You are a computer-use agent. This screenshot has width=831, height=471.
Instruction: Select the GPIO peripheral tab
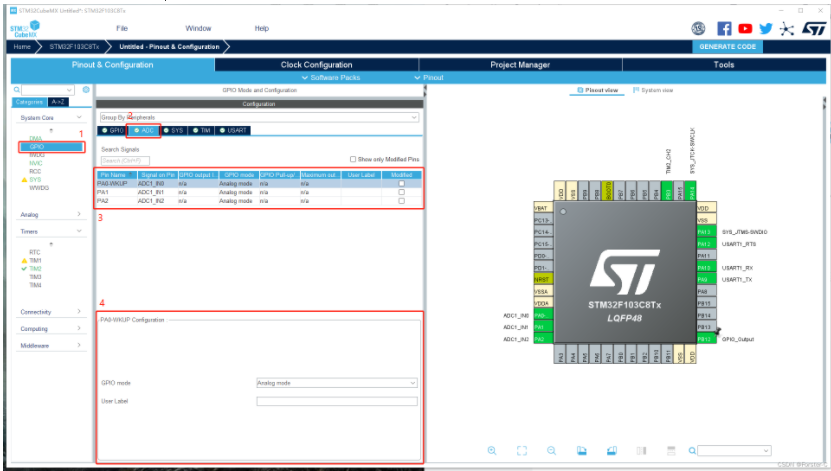pyautogui.click(x=112, y=130)
